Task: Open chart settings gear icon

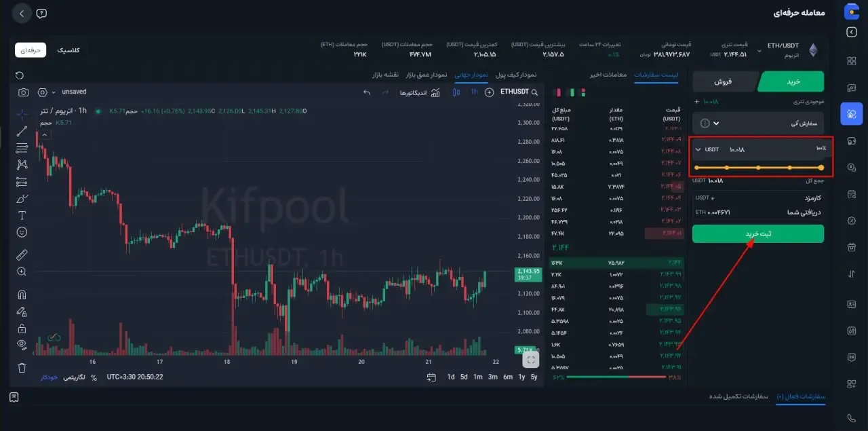Action: pyautogui.click(x=42, y=92)
